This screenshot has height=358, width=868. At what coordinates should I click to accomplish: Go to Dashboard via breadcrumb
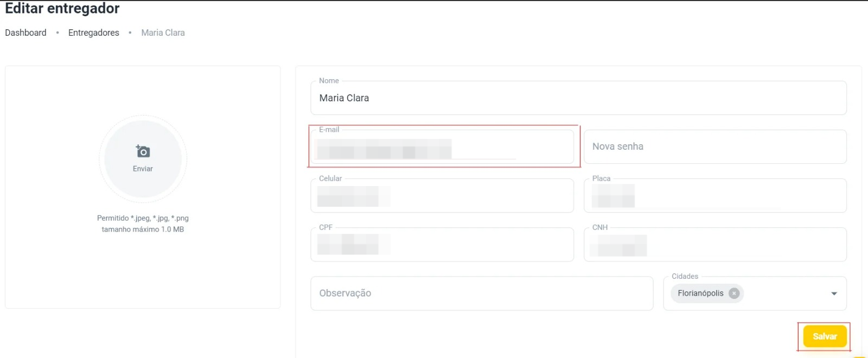(x=25, y=33)
